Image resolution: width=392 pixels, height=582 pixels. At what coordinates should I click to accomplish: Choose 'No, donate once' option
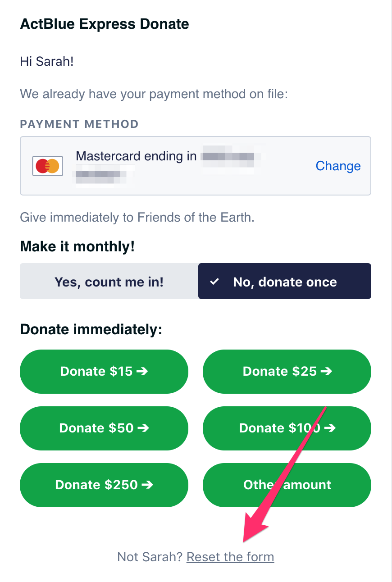(285, 282)
